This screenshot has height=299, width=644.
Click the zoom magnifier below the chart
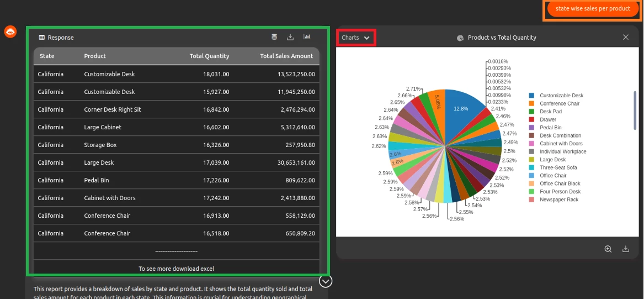click(608, 249)
